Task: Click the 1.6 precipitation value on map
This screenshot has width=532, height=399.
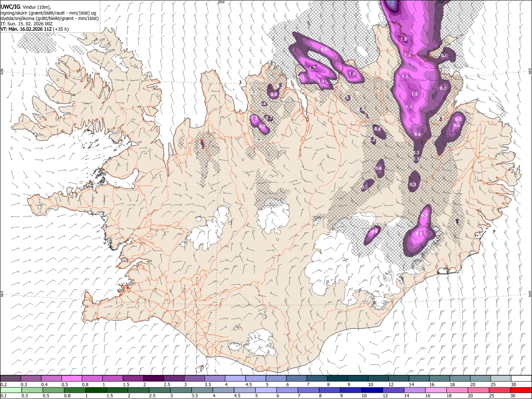Action: tap(352, 74)
